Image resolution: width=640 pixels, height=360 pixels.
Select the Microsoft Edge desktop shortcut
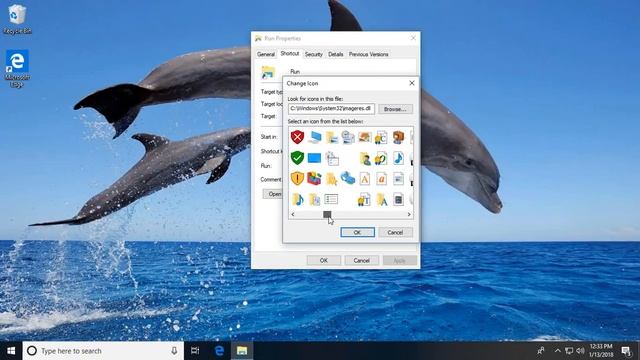coord(17,68)
